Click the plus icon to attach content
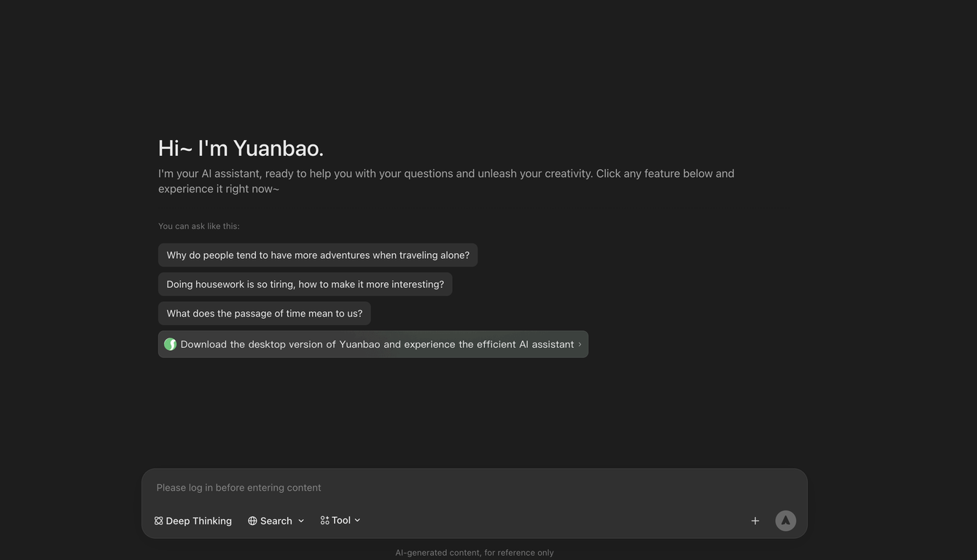This screenshot has width=977, height=560. (x=755, y=521)
